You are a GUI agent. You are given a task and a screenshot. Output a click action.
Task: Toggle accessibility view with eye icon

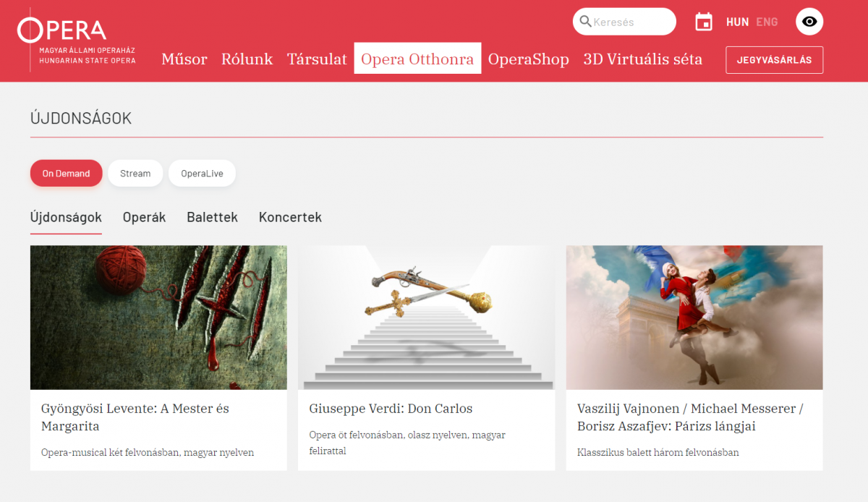(809, 22)
